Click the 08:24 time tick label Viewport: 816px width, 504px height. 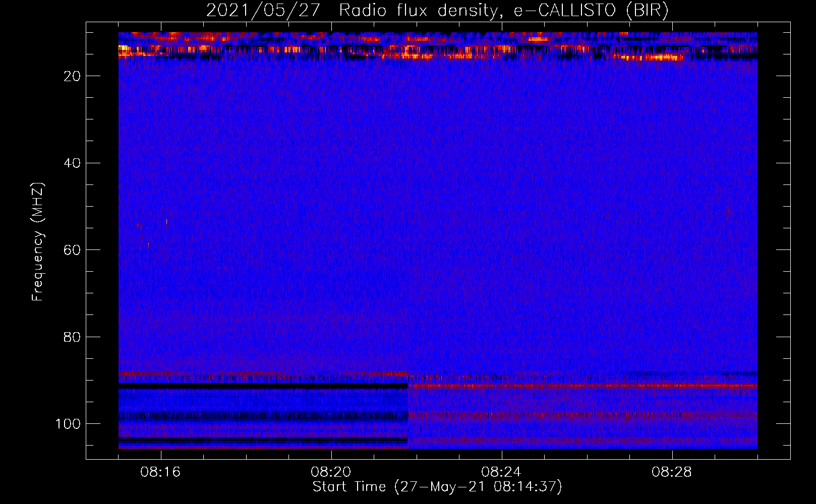(501, 472)
